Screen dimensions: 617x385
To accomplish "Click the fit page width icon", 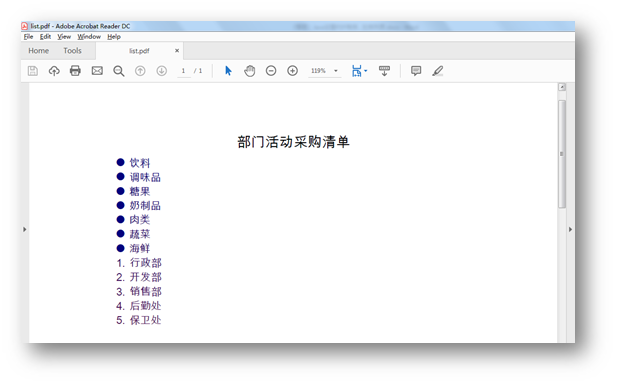I will pyautogui.click(x=357, y=71).
